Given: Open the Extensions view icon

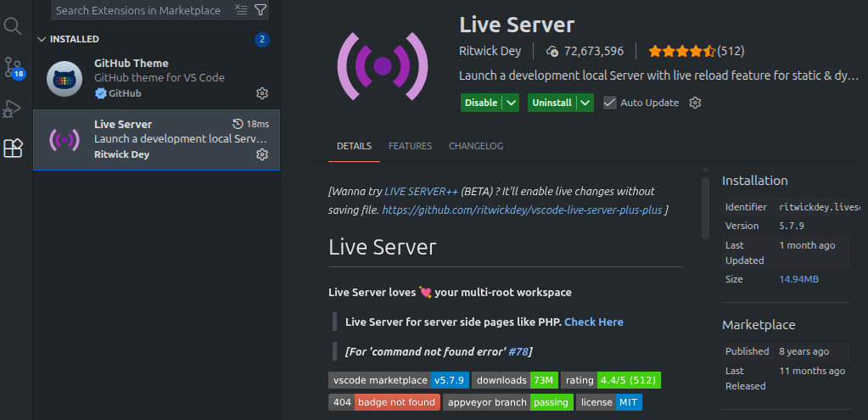Looking at the screenshot, I should pos(13,148).
